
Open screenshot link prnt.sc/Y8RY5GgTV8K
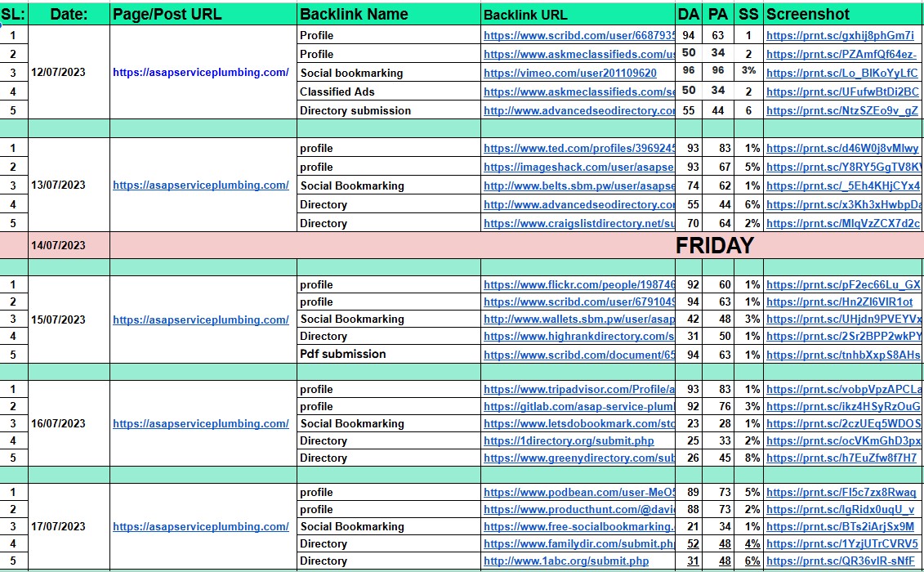pos(844,168)
